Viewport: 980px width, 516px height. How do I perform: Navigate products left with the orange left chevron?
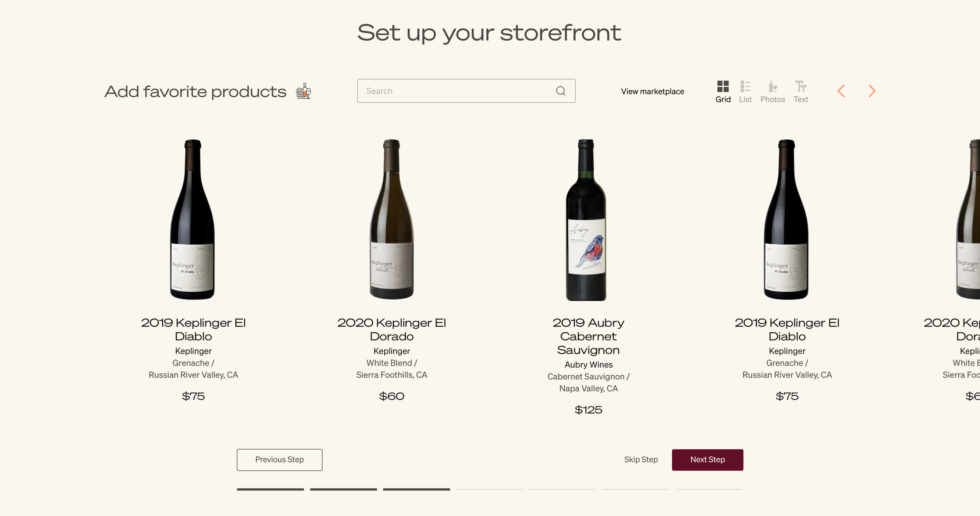842,91
